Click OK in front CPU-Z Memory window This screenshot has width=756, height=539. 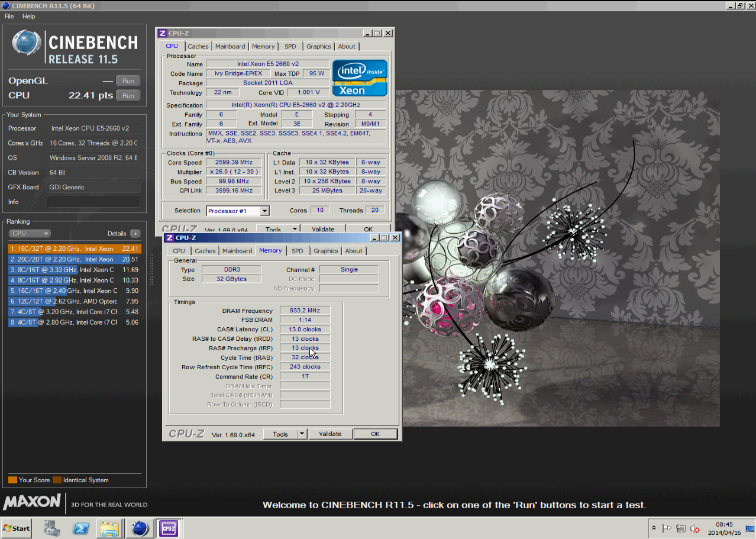click(x=375, y=434)
